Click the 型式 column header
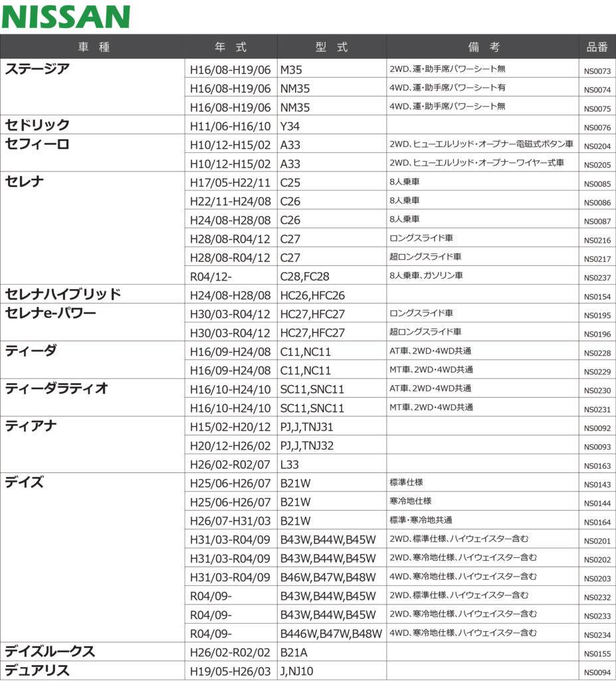The image size is (616, 681). point(332,47)
